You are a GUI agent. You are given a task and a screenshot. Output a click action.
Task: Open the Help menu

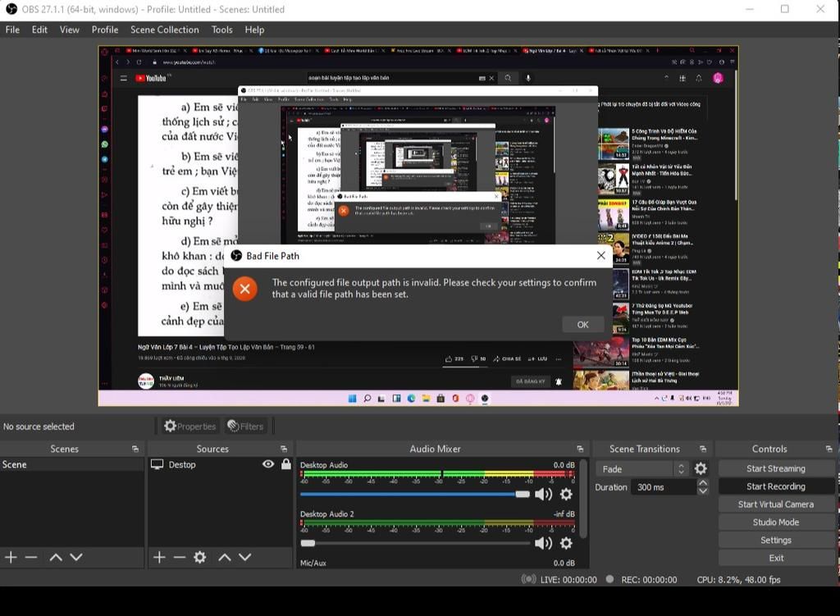pyautogui.click(x=254, y=30)
